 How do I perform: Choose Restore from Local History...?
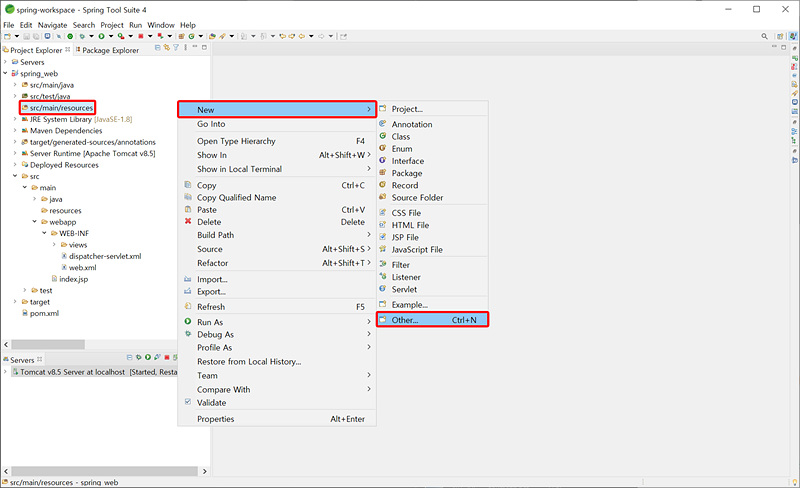pyautogui.click(x=277, y=361)
